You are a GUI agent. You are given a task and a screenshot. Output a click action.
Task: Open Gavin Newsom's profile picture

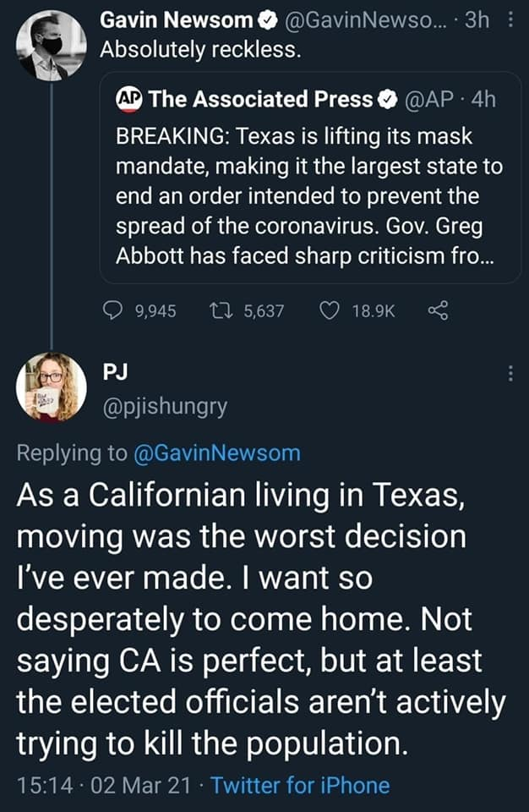pyautogui.click(x=52, y=46)
